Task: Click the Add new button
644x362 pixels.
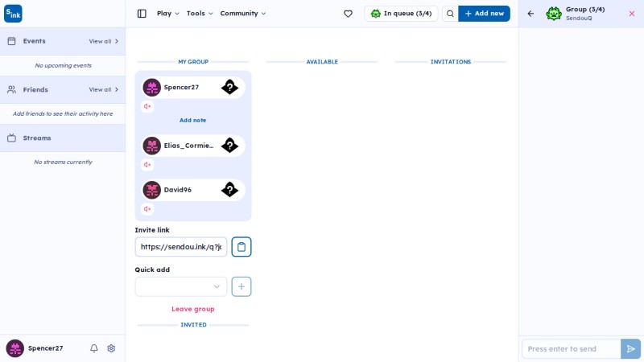Action: coord(485,14)
